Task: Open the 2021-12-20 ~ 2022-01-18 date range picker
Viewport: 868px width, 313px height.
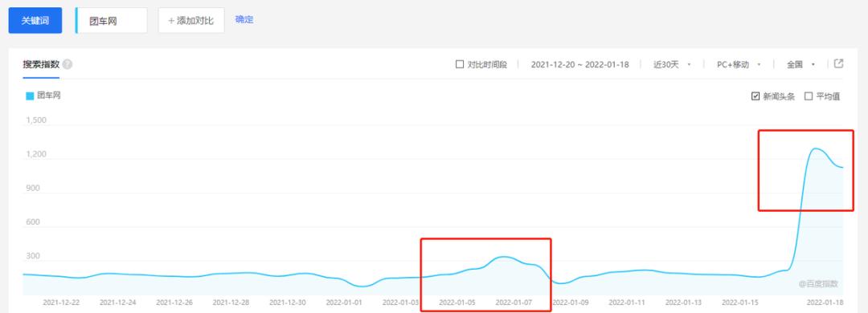Action: [x=579, y=64]
